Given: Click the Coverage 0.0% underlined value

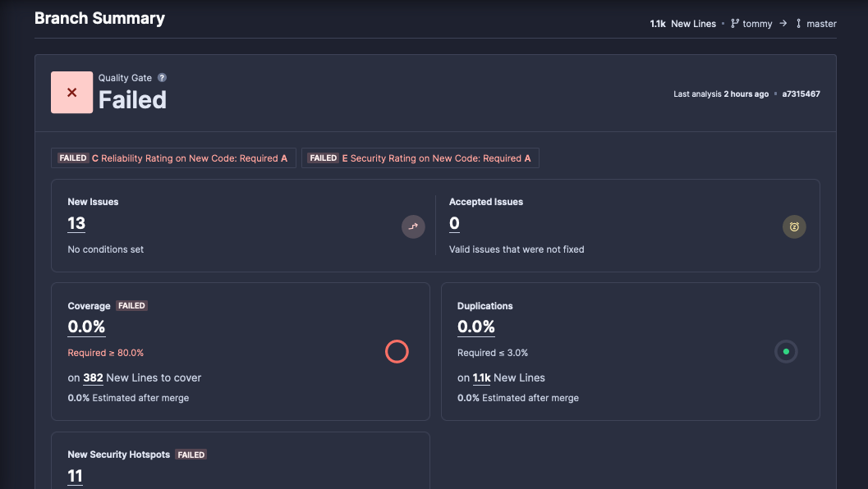Looking at the screenshot, I should tap(86, 327).
